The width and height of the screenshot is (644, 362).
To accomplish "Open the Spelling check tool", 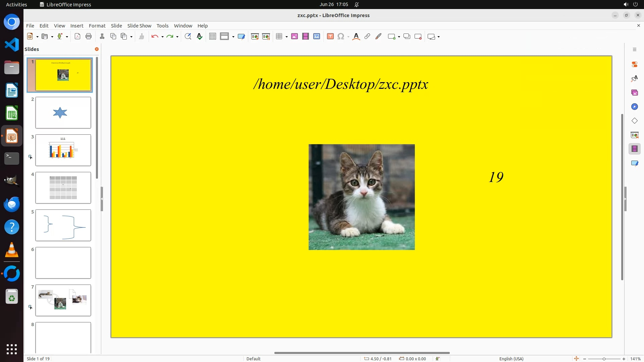I will 200,37.
